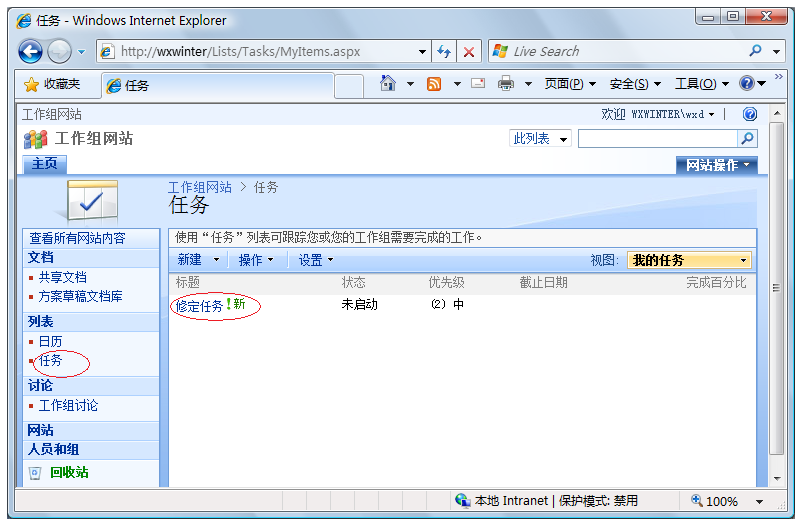The image size is (806, 529).
Task: Expand the command bar overflow chevron
Action: coord(778,77)
